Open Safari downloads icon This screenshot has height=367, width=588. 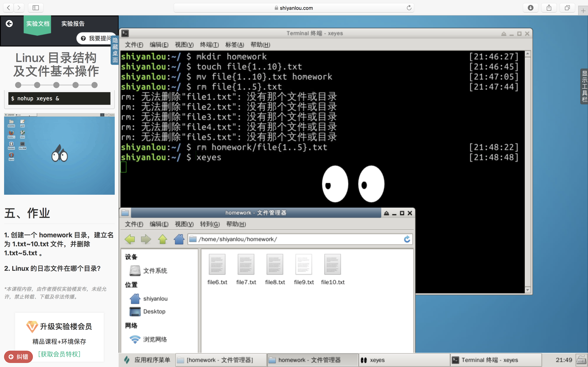[530, 8]
